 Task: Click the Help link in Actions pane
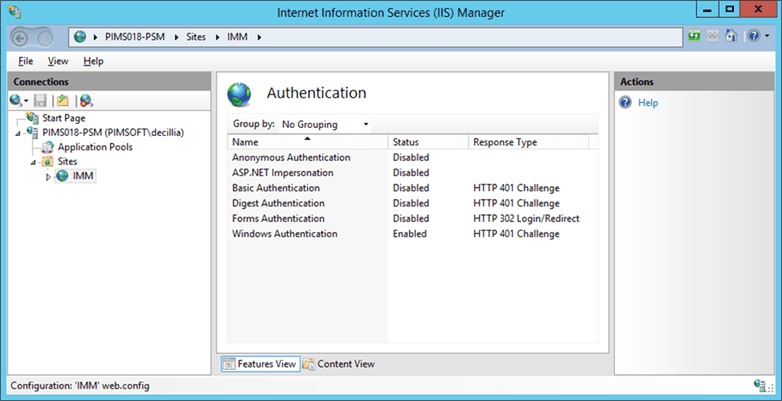pyautogui.click(x=648, y=103)
